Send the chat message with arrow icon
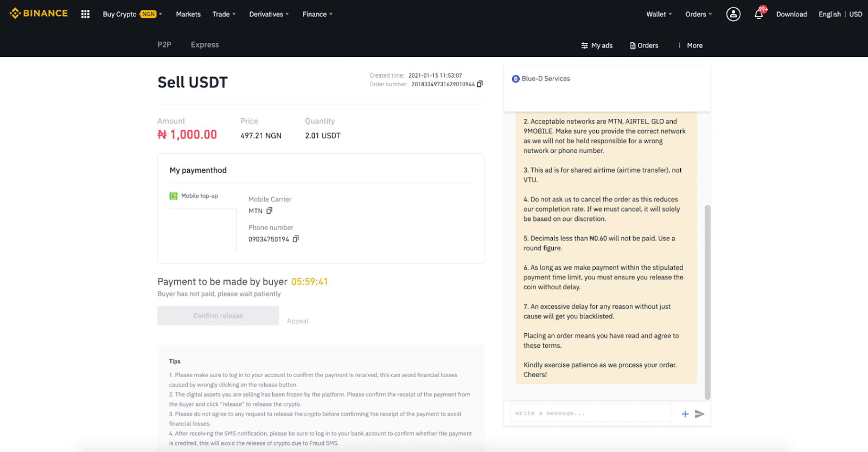The image size is (868, 452). pos(700,414)
